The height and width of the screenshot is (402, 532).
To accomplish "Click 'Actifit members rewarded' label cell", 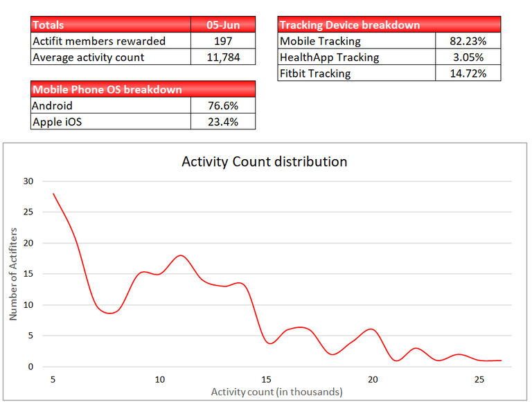I will [111, 41].
